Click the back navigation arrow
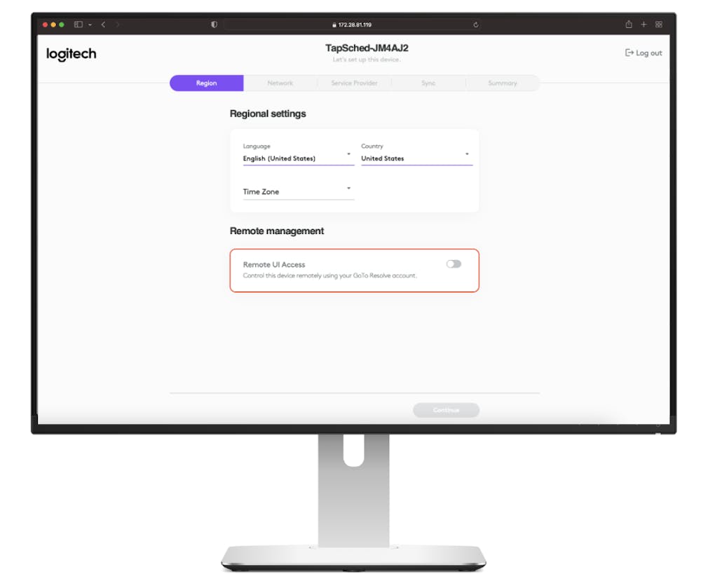This screenshot has width=701, height=588. [x=103, y=24]
